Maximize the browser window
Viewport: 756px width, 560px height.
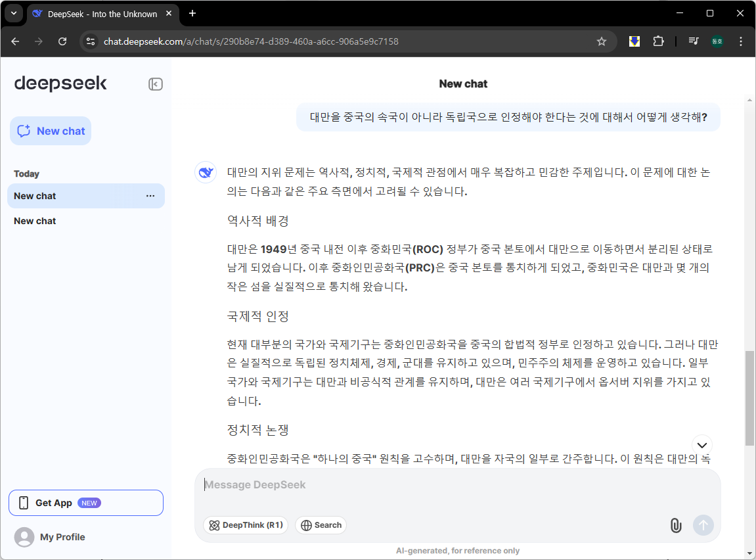coord(710,13)
